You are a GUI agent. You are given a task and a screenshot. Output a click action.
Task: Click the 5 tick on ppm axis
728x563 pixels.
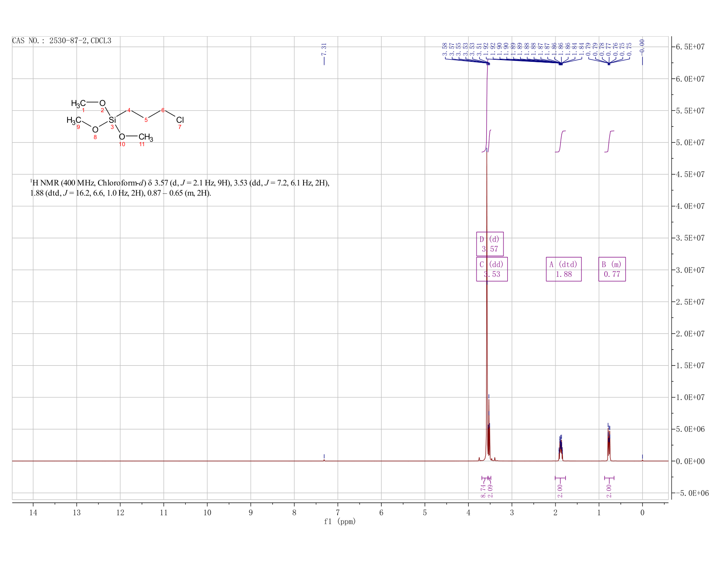pos(425,512)
